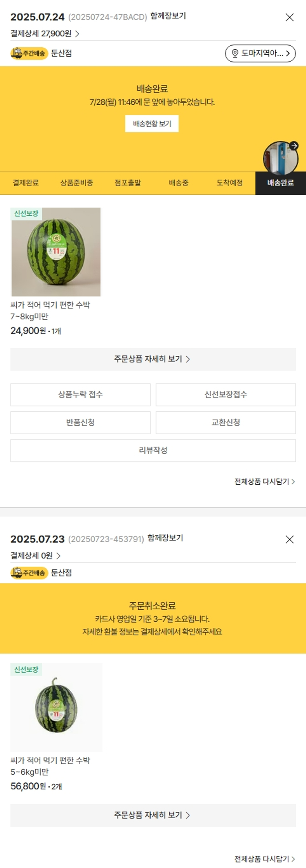306x868 pixels.
Task: Expand payment details 0원
Action: pyautogui.click(x=35, y=556)
